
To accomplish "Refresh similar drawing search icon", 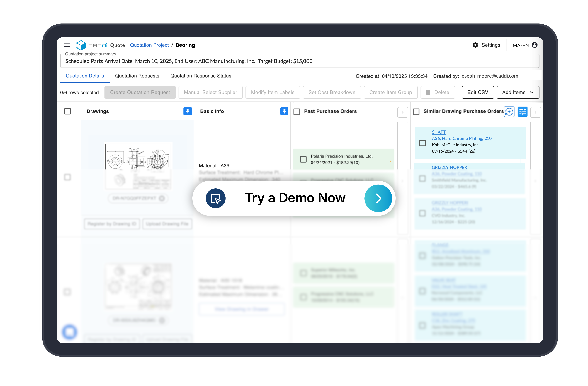I will click(509, 112).
